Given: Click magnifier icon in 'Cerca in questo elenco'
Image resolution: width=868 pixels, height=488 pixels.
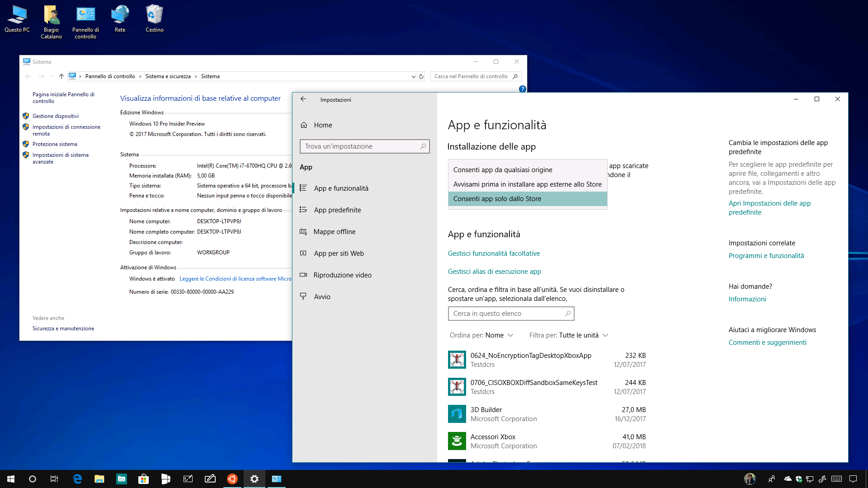Looking at the screenshot, I should coord(567,314).
